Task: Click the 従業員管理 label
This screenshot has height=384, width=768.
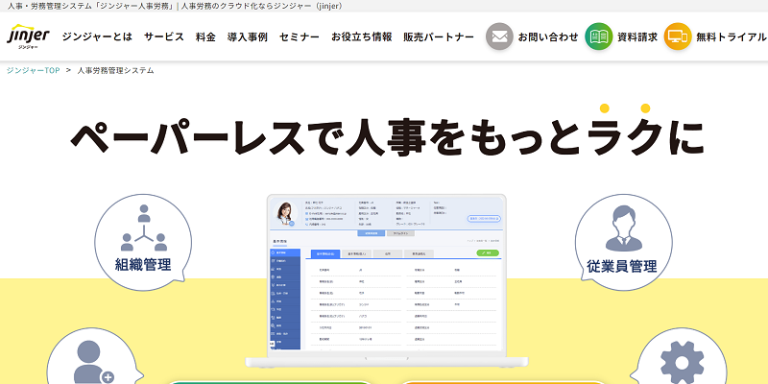Action: point(622,266)
